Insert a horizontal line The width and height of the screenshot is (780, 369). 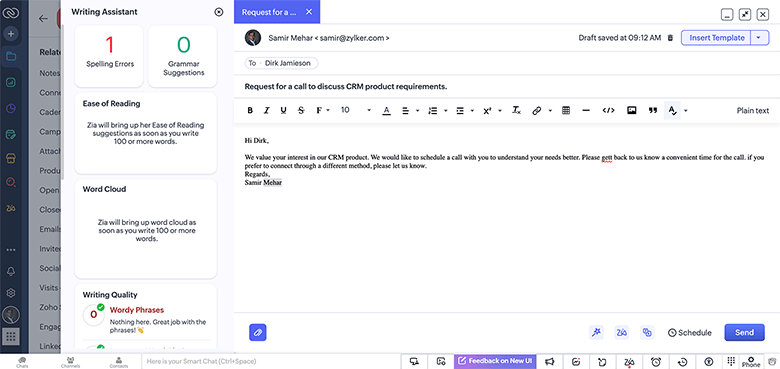pyautogui.click(x=586, y=110)
